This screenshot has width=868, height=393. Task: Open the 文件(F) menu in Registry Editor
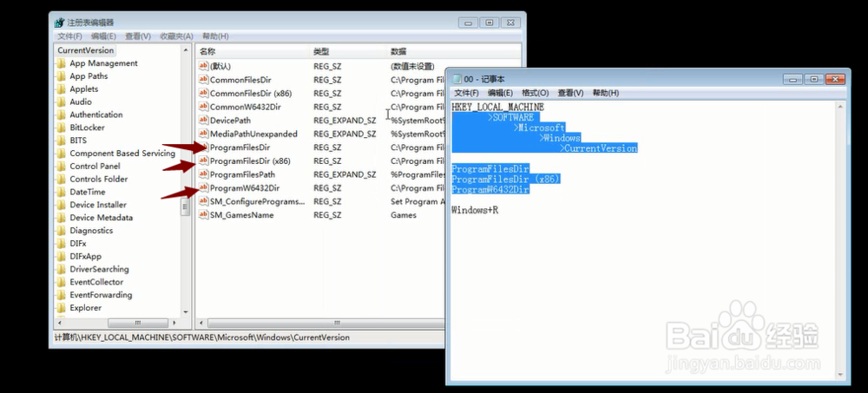69,36
